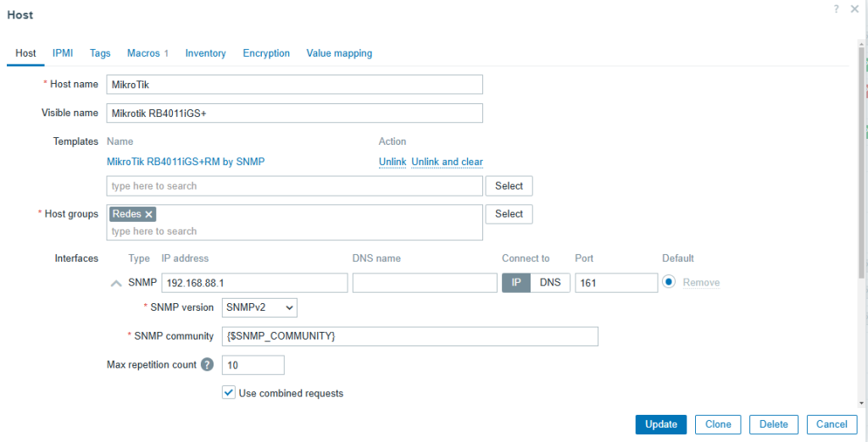Focus the Visible name field

click(294, 113)
